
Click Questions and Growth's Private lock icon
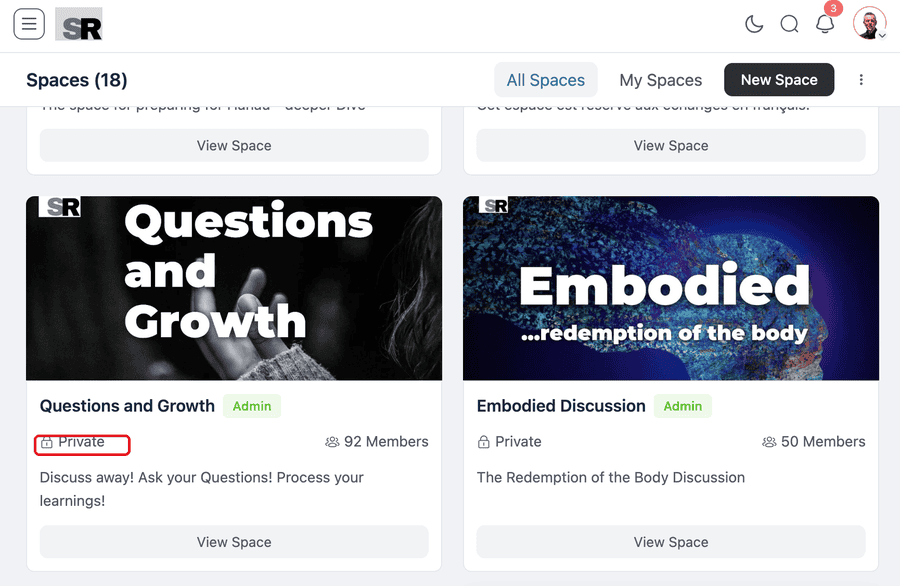click(x=47, y=442)
